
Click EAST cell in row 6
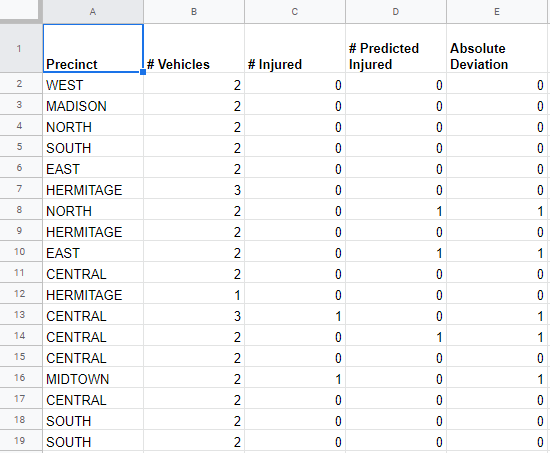click(x=93, y=168)
